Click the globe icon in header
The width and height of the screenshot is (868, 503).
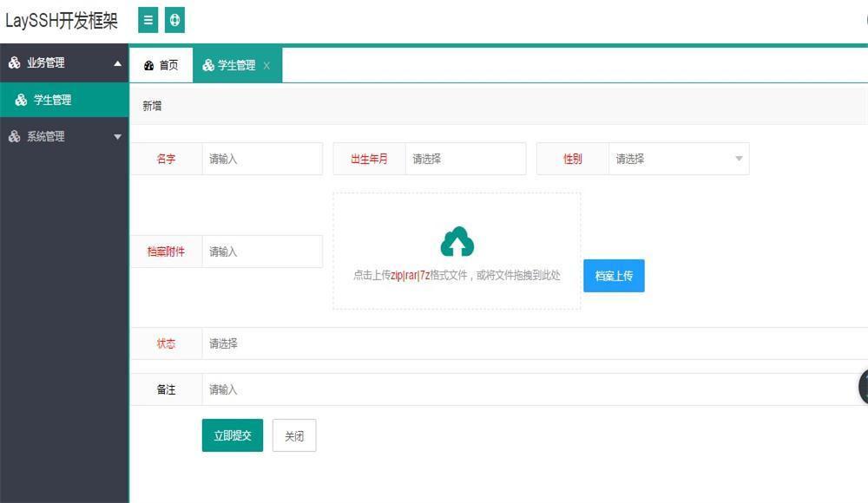point(174,20)
